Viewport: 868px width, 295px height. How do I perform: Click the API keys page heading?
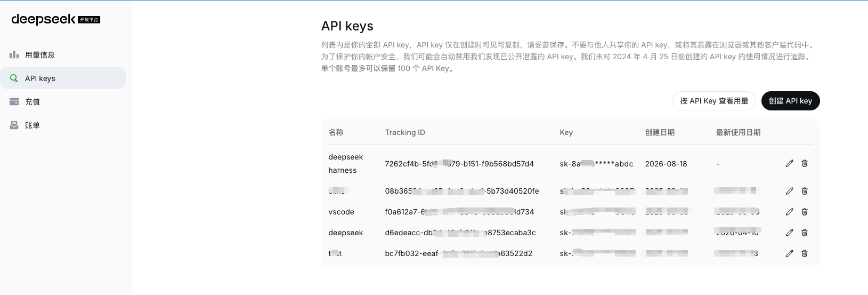coord(347,26)
